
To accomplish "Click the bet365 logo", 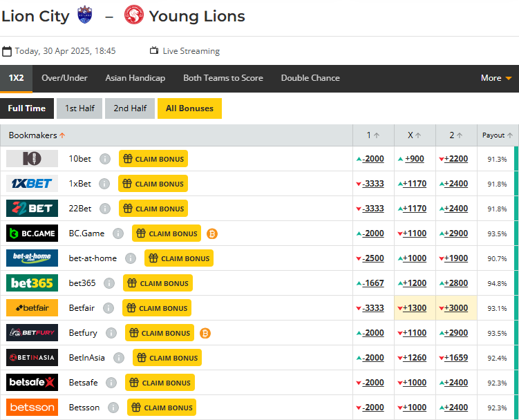I will pos(32,283).
